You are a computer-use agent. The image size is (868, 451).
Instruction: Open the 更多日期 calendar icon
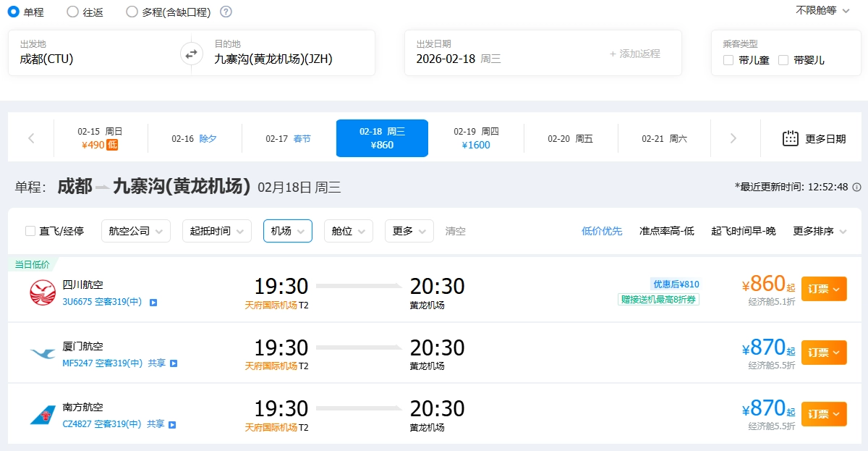[x=790, y=138]
